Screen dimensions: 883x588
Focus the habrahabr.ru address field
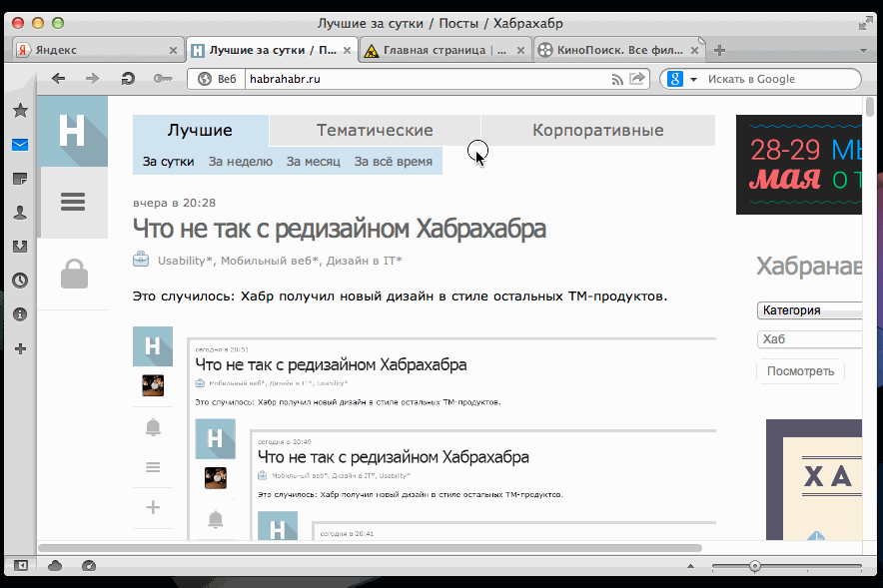(428, 79)
